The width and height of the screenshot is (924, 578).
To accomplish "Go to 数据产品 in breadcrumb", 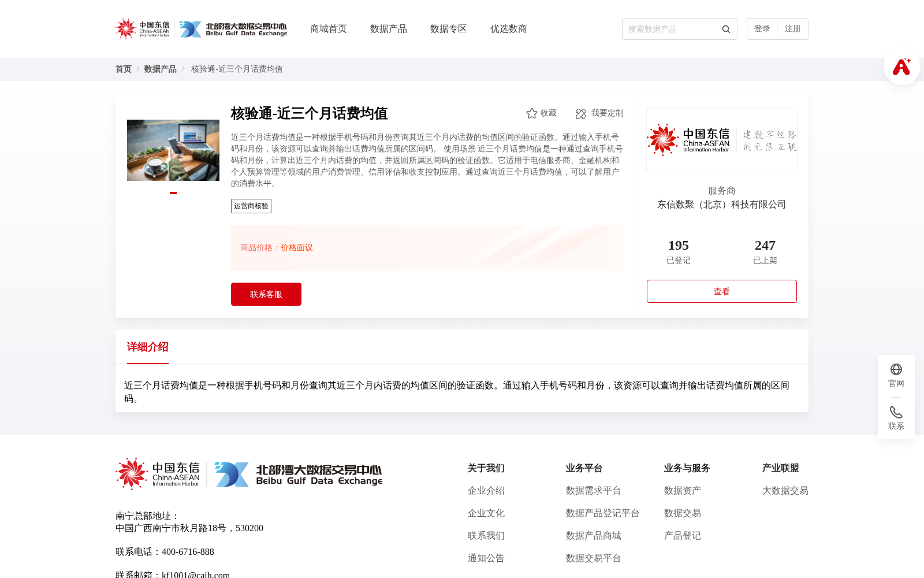I will click(161, 69).
